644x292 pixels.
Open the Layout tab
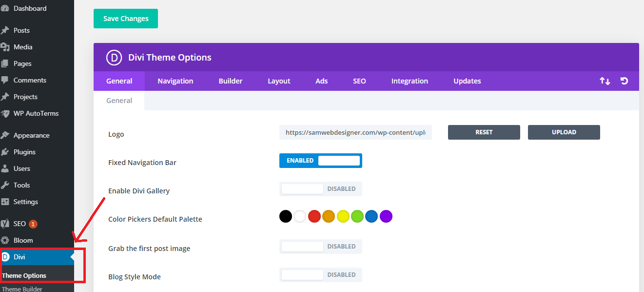click(x=279, y=81)
